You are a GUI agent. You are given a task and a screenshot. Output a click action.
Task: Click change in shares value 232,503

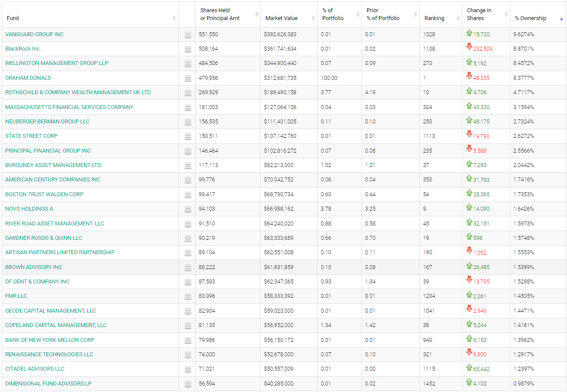pos(483,49)
